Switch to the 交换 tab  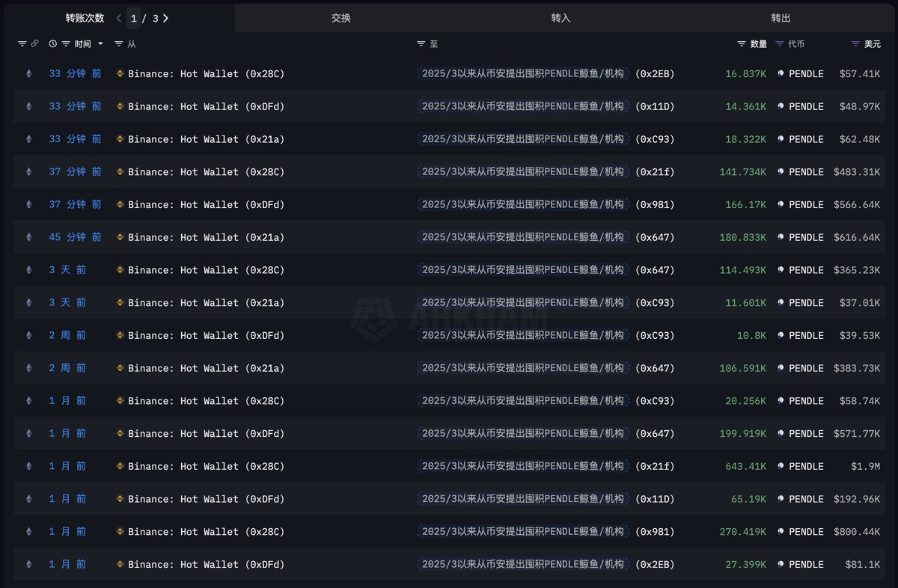pyautogui.click(x=341, y=18)
